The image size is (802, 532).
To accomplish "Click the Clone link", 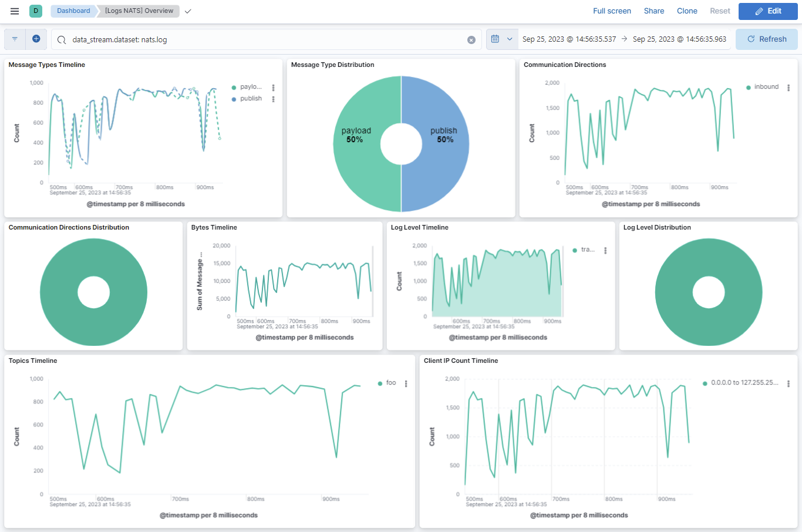I will click(x=687, y=11).
